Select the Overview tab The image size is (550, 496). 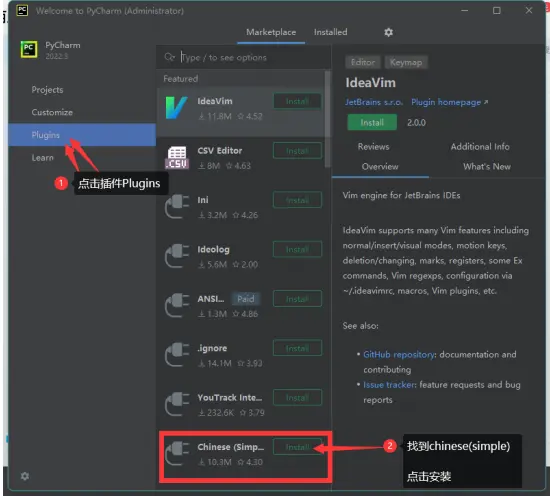380,167
